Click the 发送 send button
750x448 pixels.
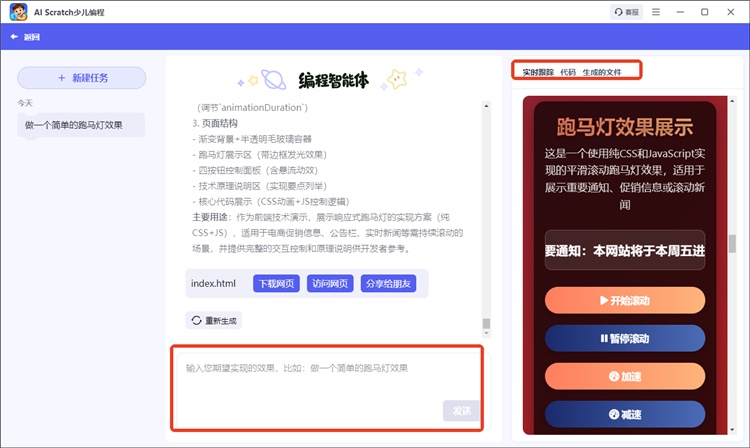coord(461,411)
